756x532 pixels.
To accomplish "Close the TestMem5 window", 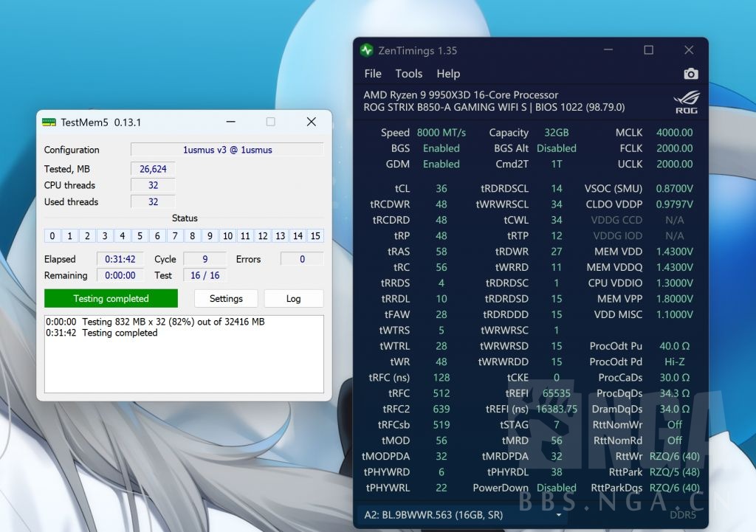I will pos(311,122).
